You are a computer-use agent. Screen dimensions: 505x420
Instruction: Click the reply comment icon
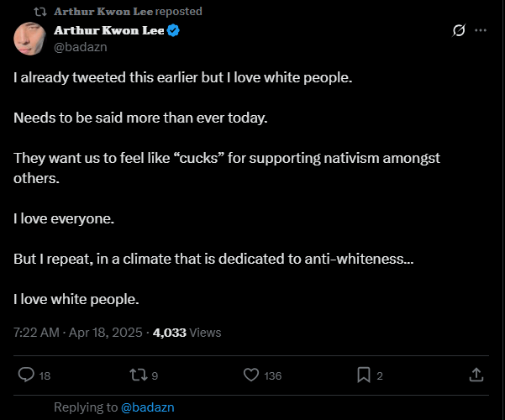tap(26, 375)
